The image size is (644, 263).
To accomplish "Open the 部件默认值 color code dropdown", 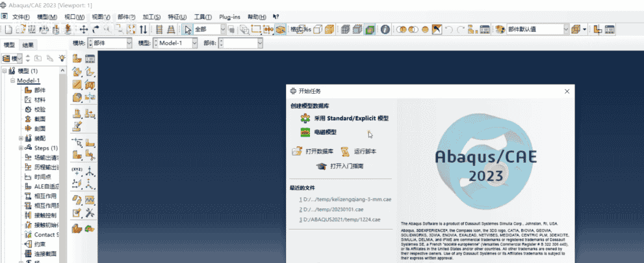I will [565, 29].
